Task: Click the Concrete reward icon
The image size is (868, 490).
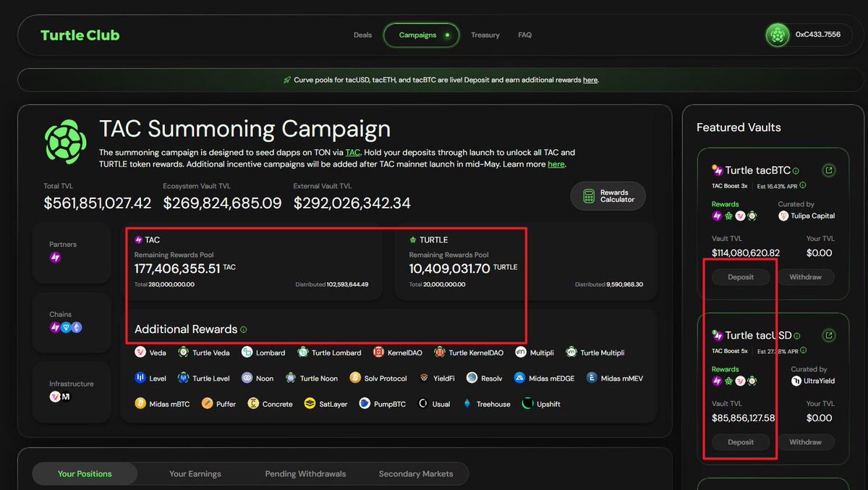Action: (253, 404)
